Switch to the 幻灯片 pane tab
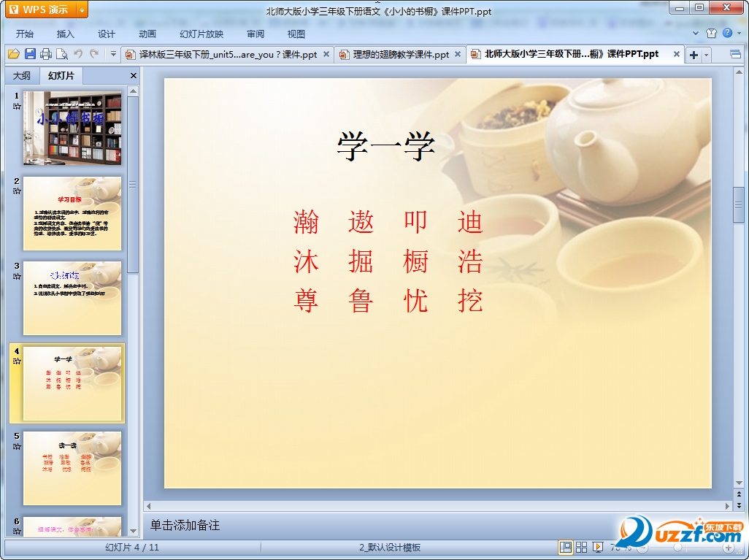This screenshot has width=749, height=560. [x=61, y=75]
